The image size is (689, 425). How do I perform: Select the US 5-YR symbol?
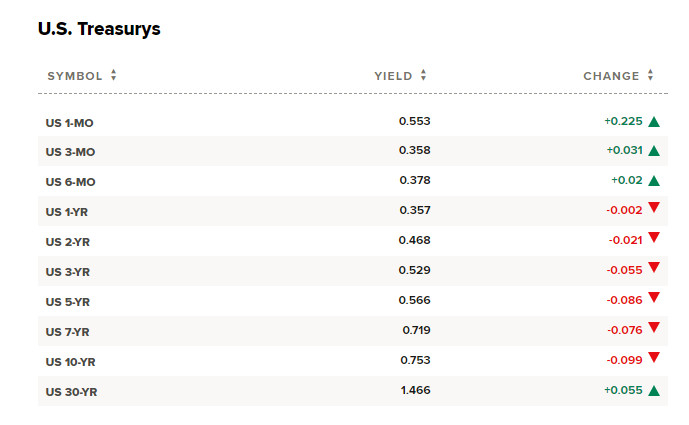click(69, 302)
